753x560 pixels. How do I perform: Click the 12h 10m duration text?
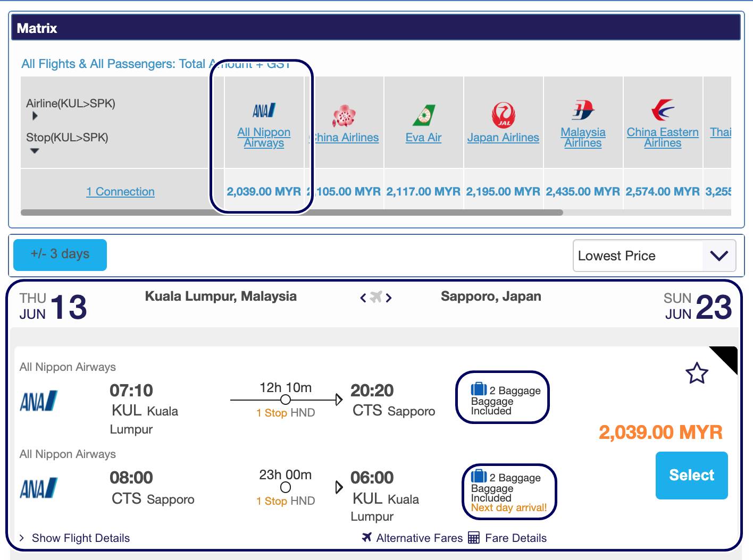point(286,387)
